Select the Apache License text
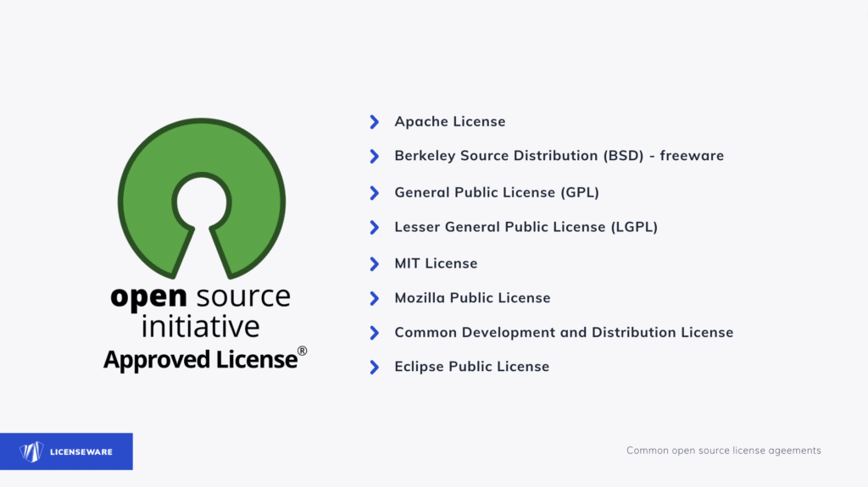Screen dimensions: 868x487 449,122
